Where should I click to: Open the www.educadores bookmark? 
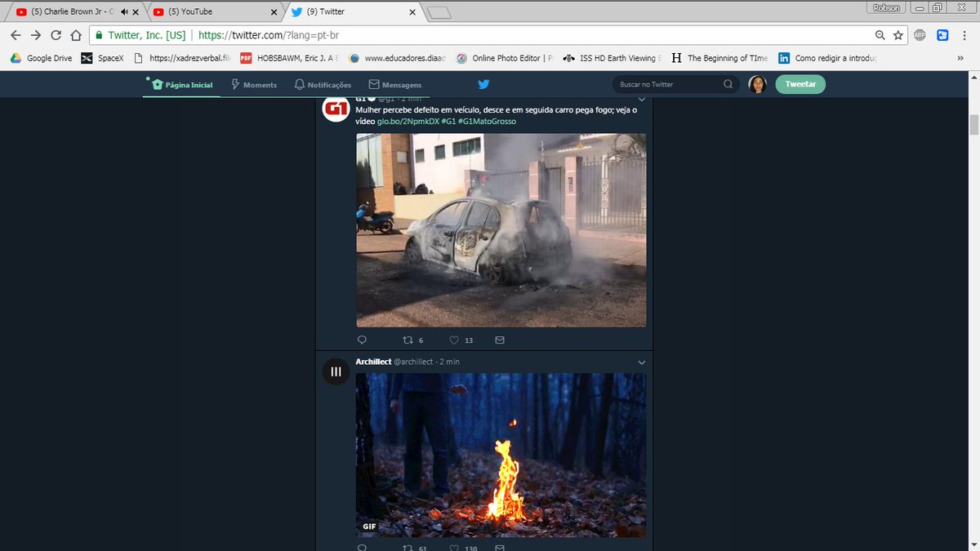[399, 58]
